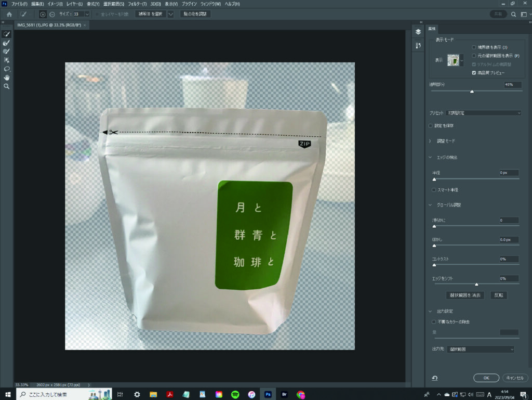The image size is (532, 400).
Task: Open the 出力先 dropdown
Action: coord(481,349)
